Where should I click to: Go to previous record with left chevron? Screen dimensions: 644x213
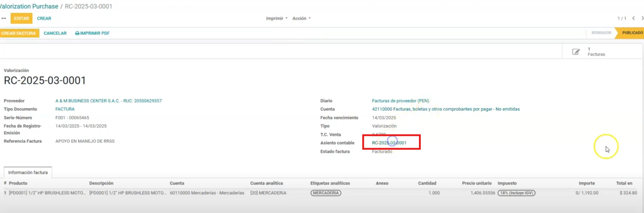point(634,19)
